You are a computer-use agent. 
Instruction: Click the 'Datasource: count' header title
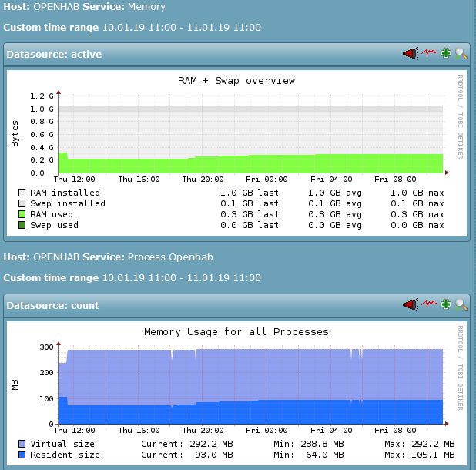[52, 305]
